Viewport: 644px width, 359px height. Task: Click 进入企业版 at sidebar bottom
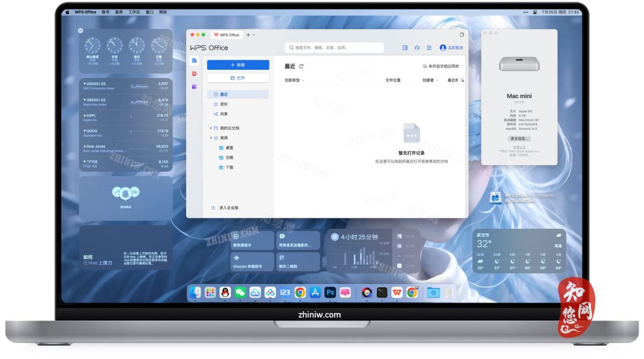[225, 208]
